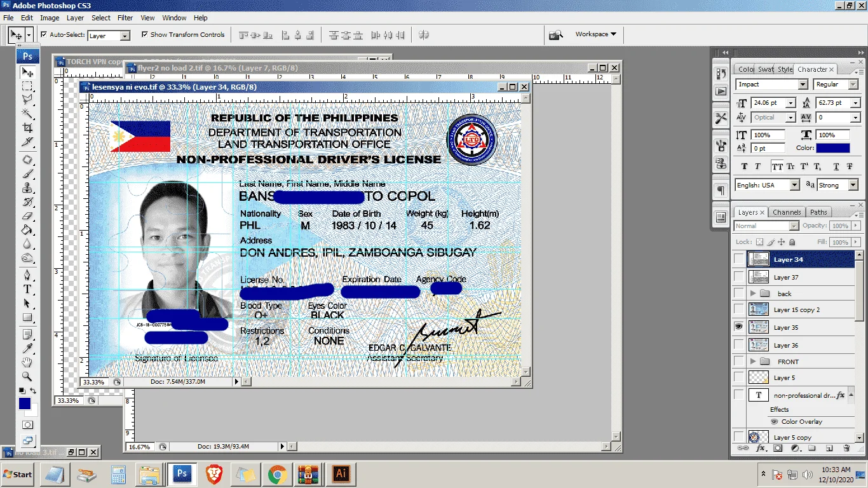Select the Eraser tool
This screenshot has height=488, width=868.
[x=27, y=216]
